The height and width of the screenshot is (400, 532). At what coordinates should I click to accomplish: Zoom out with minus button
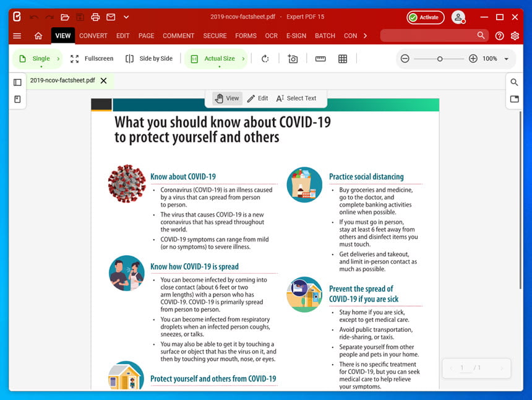click(405, 59)
